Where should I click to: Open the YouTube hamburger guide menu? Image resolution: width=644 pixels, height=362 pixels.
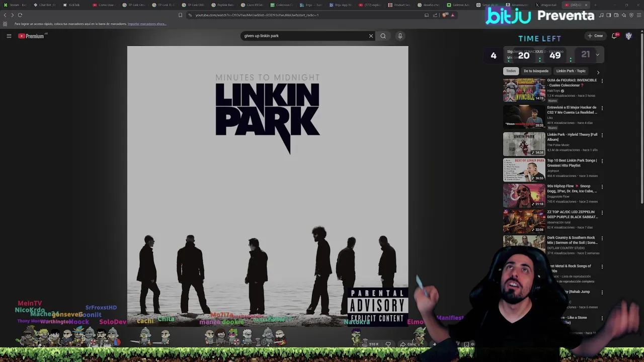click(x=9, y=36)
